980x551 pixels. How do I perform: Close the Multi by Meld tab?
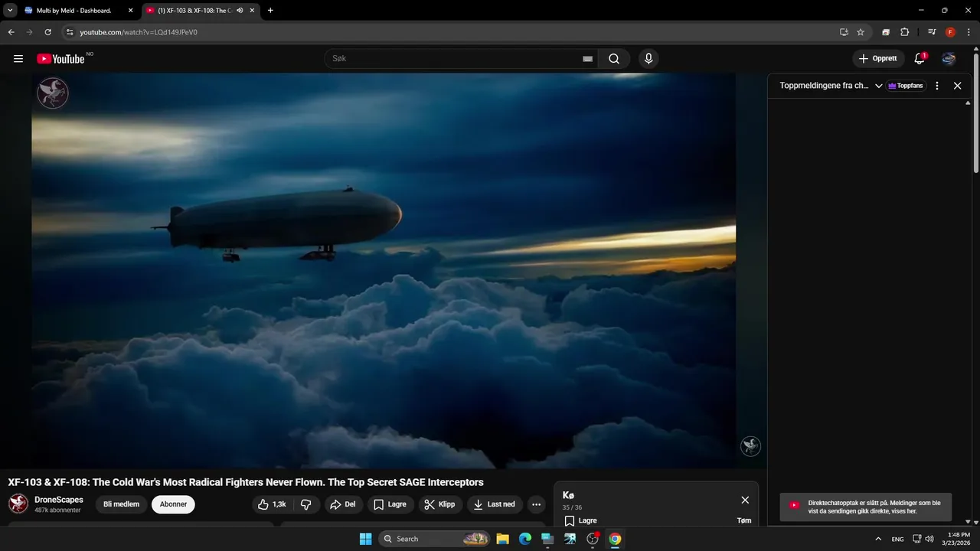click(x=130, y=11)
